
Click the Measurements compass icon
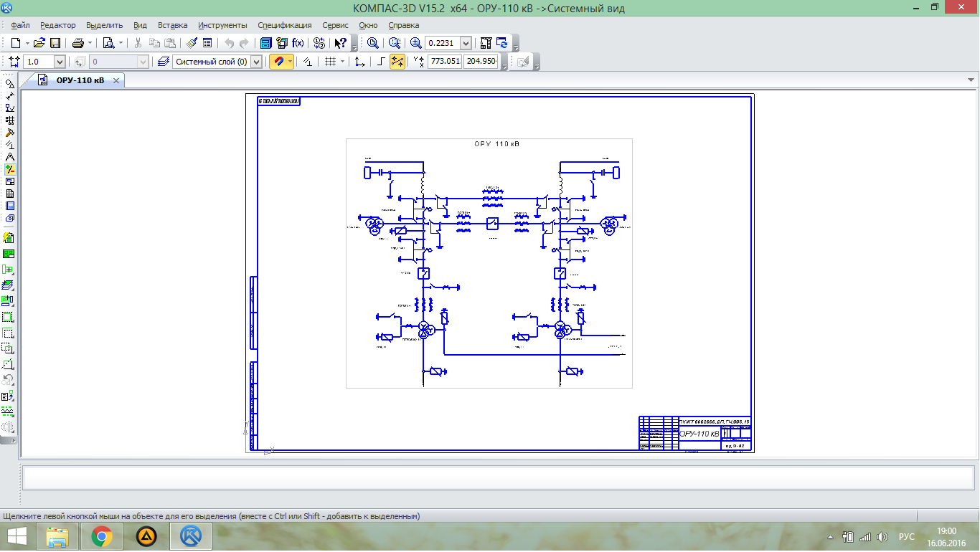[10, 157]
